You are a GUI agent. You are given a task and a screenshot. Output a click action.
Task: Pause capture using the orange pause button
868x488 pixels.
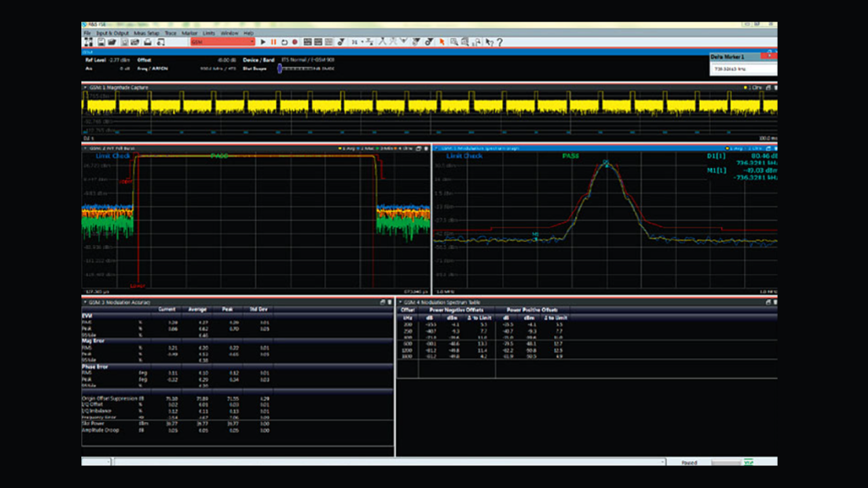point(273,42)
